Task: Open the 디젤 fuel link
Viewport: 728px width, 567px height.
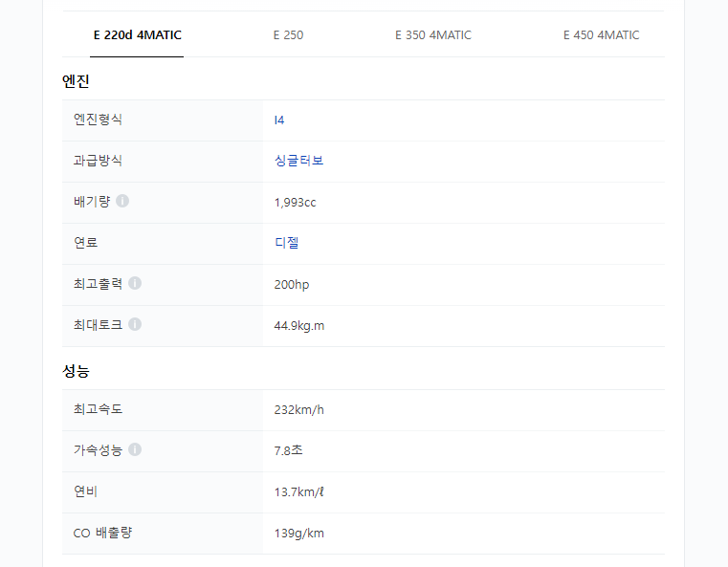Action: (x=286, y=243)
